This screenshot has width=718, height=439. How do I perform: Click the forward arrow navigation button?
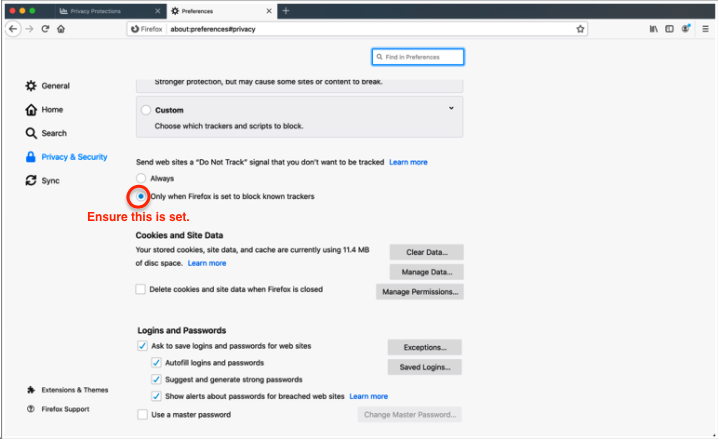click(x=29, y=29)
